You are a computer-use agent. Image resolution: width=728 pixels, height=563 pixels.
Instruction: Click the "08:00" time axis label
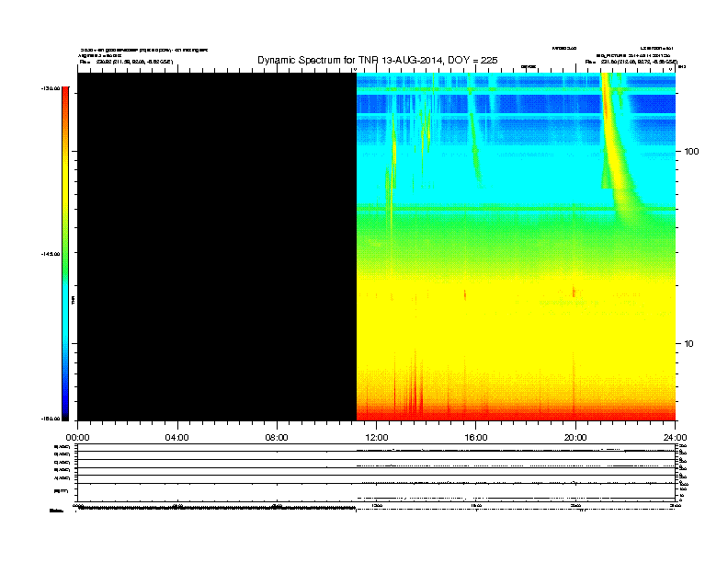pos(277,438)
